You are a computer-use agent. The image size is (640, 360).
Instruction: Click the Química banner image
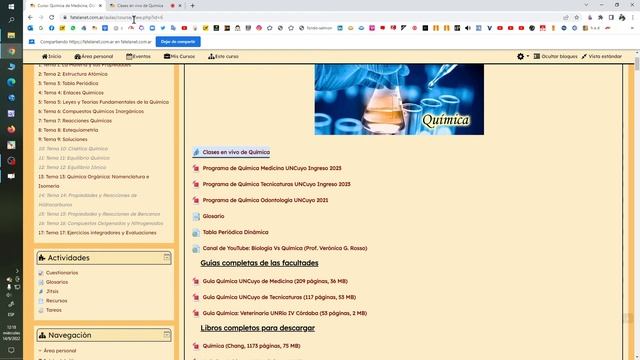tap(399, 99)
